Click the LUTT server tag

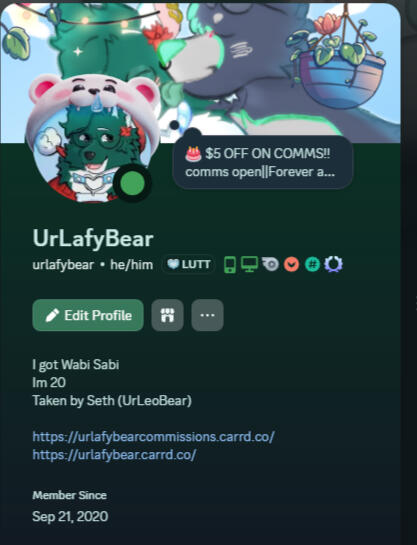click(188, 265)
